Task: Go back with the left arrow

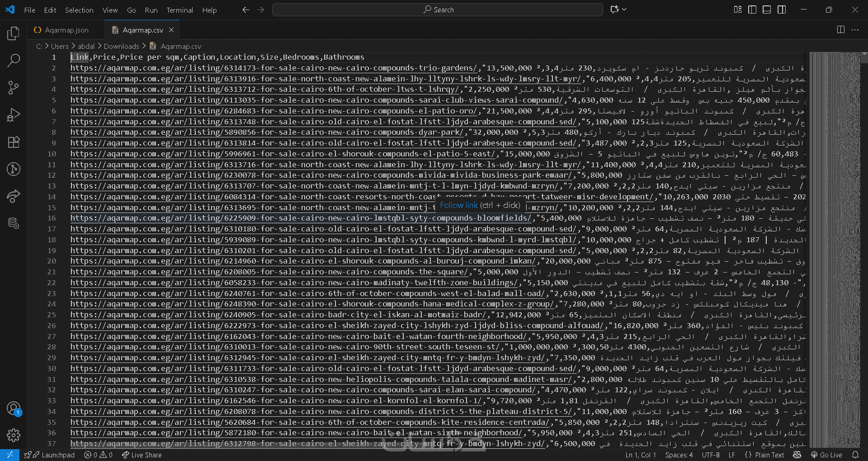Action: (246, 9)
